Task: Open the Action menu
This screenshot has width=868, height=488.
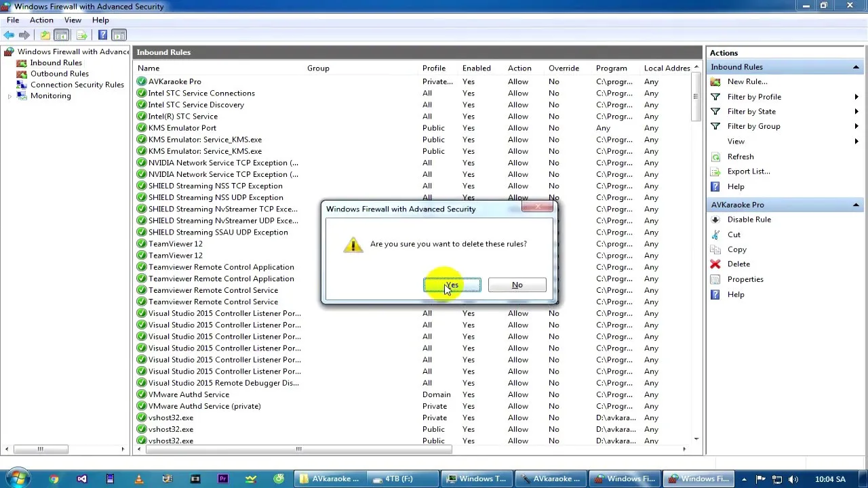Action: [x=41, y=20]
